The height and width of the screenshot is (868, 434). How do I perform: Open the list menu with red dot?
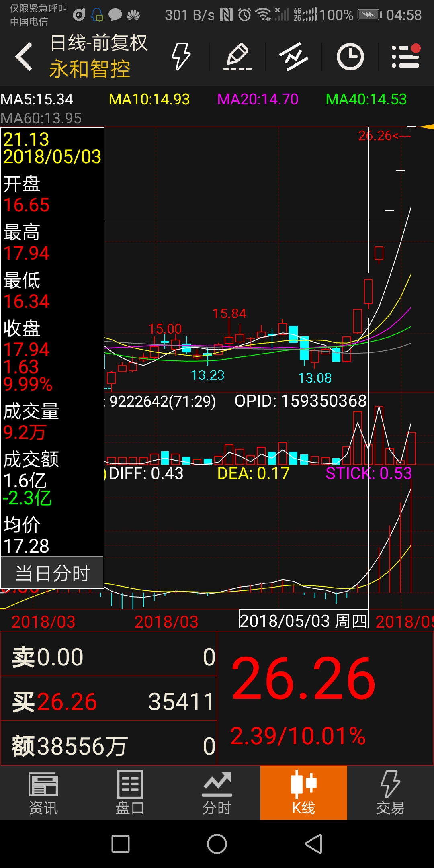406,57
